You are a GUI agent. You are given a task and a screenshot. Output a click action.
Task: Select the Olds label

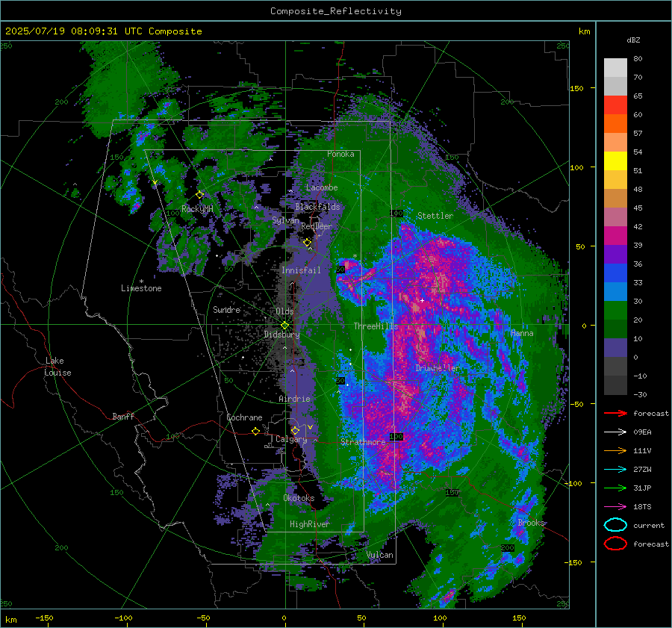tap(284, 311)
